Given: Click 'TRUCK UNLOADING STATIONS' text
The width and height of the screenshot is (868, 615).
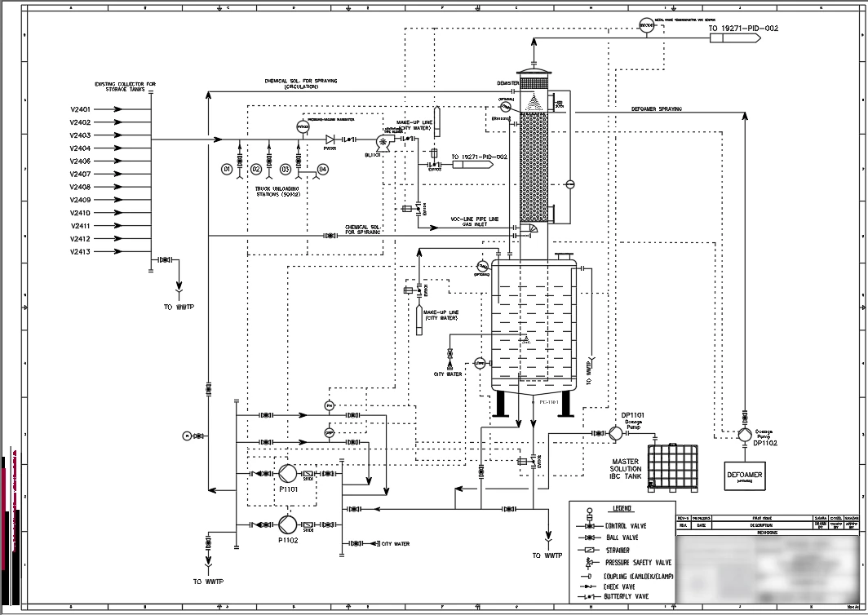Looking at the screenshot, I should 277,192.
